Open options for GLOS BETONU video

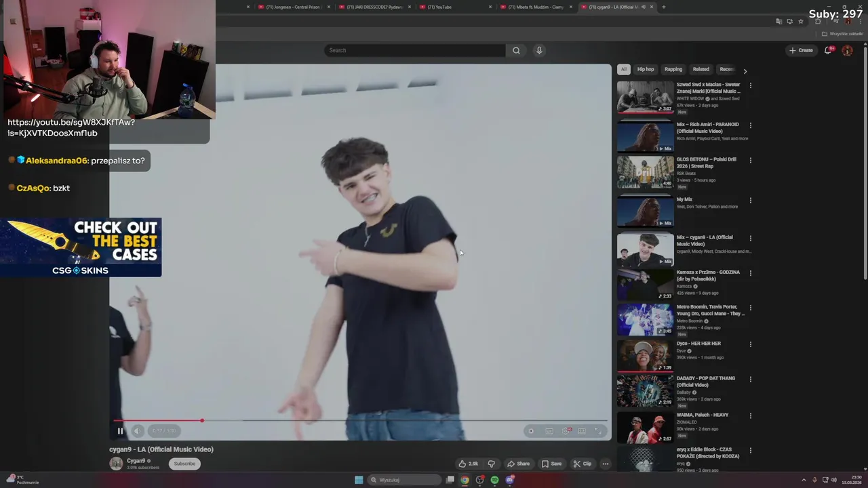click(750, 161)
